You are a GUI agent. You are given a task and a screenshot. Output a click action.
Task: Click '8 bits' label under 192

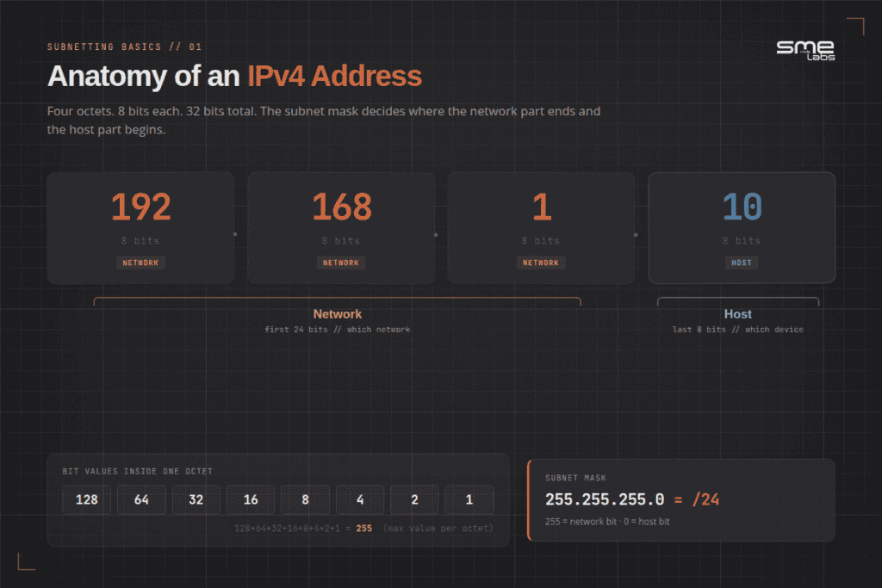coord(140,240)
